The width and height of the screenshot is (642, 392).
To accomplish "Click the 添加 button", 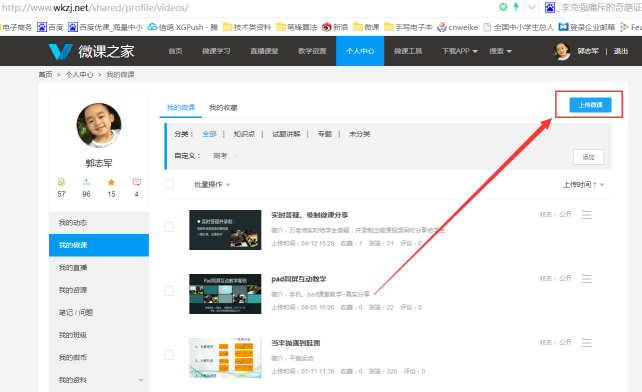I will (588, 157).
